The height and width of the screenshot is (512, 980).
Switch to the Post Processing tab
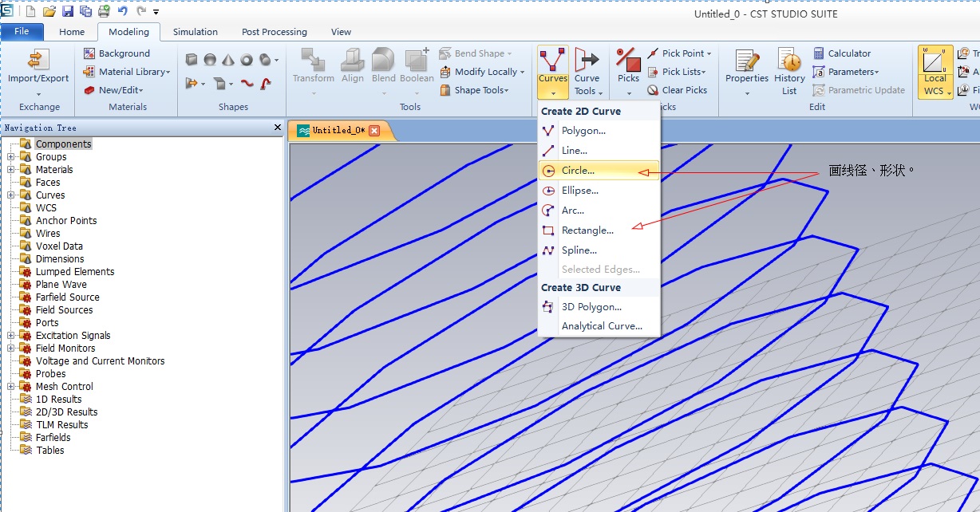(x=275, y=32)
